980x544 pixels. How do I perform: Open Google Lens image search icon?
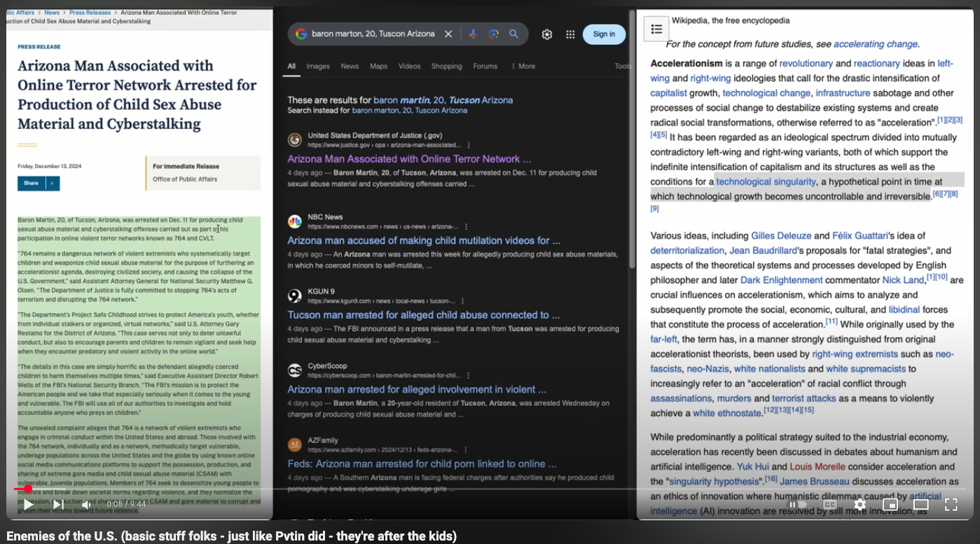point(494,34)
